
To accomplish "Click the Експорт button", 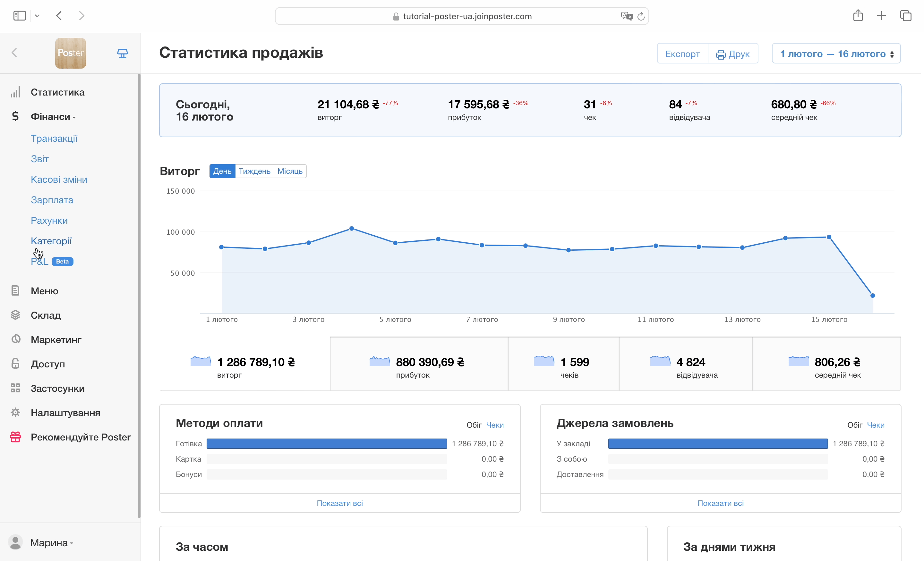I will 682,54.
